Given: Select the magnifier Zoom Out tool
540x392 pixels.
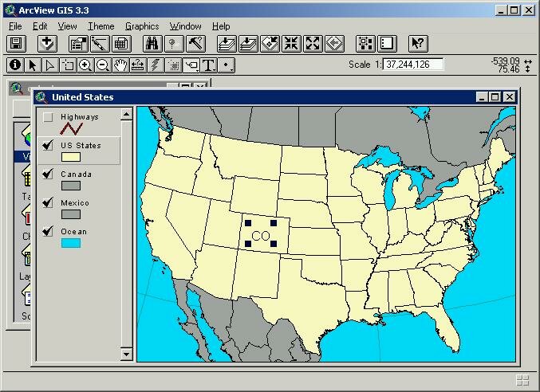Looking at the screenshot, I should [103, 65].
